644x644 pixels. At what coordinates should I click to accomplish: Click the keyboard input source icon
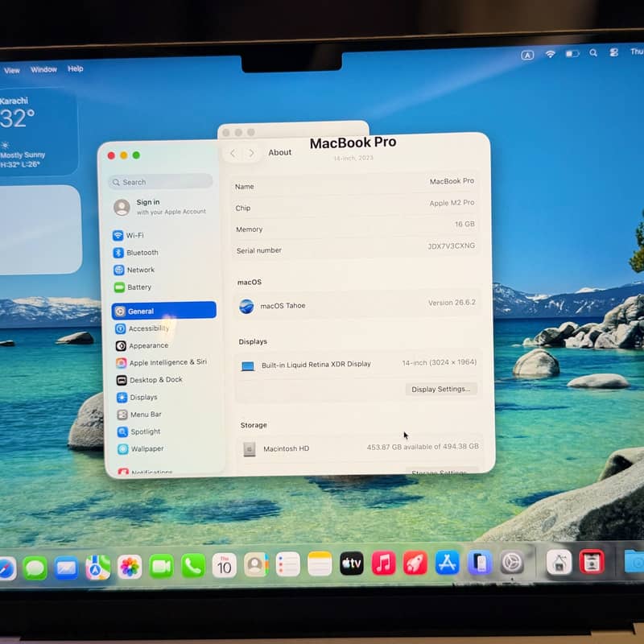pos(527,55)
